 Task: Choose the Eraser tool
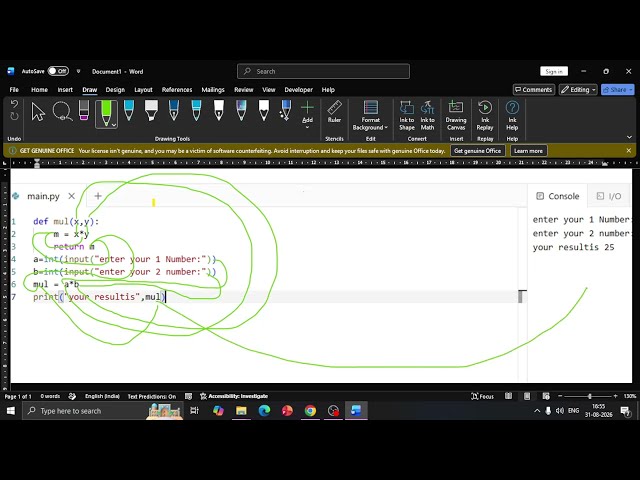[84, 111]
